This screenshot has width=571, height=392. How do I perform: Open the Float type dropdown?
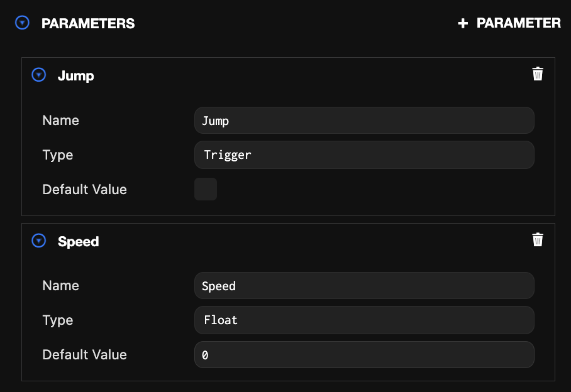(364, 320)
